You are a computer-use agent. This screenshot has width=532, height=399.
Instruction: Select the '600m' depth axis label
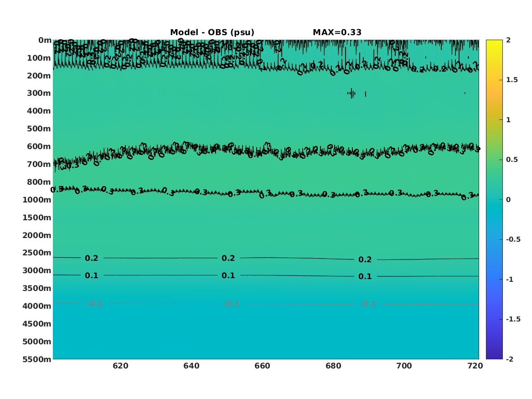(39, 146)
